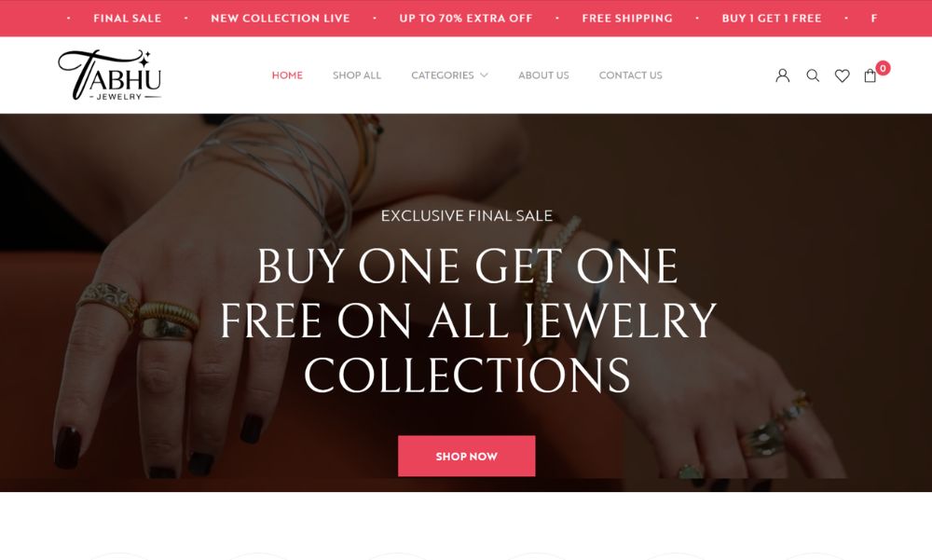
Task: Click the Buy One Get One Free headline
Action: click(x=467, y=320)
